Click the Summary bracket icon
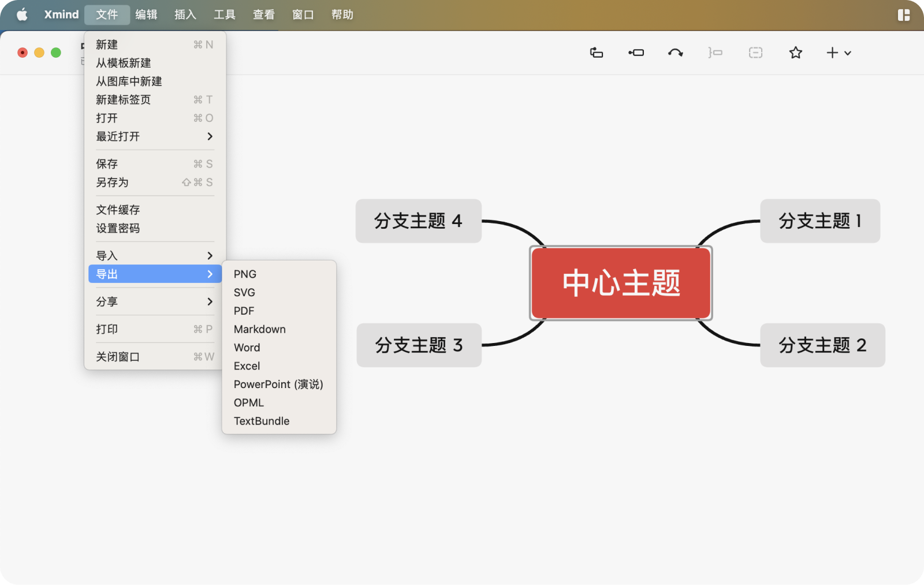Screen dimensions: 924x585 pos(715,53)
